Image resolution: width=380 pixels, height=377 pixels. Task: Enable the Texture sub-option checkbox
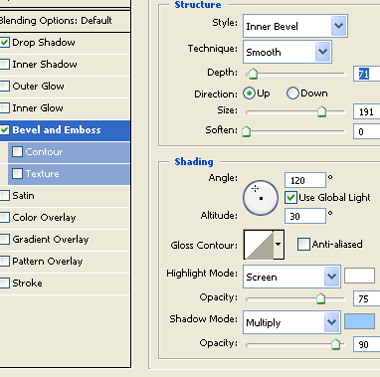click(x=17, y=174)
